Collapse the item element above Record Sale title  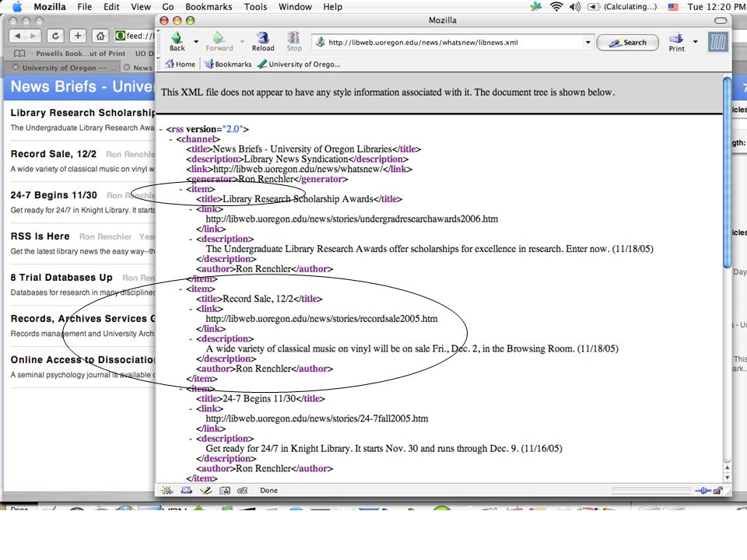[x=181, y=289]
